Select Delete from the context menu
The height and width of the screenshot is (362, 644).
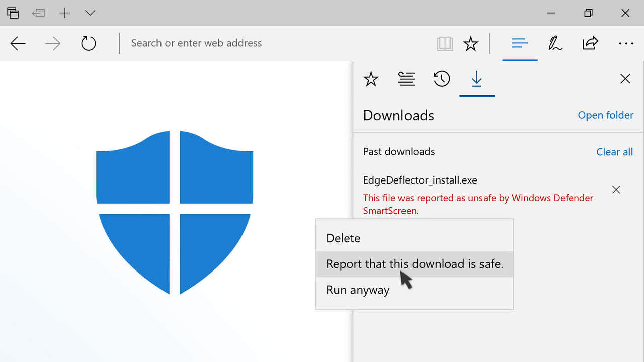[343, 238]
